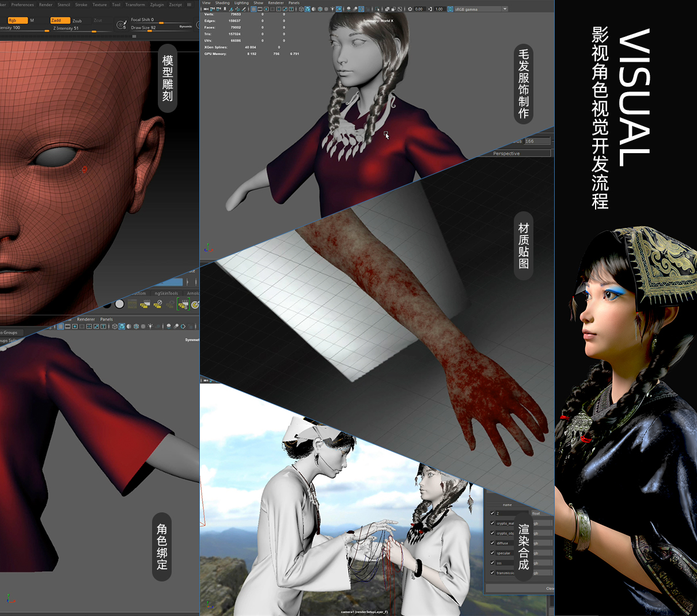Screen dimensions: 697x616
Task: Click the 'XGen Splines:' statistics label
Action: pyautogui.click(x=216, y=47)
